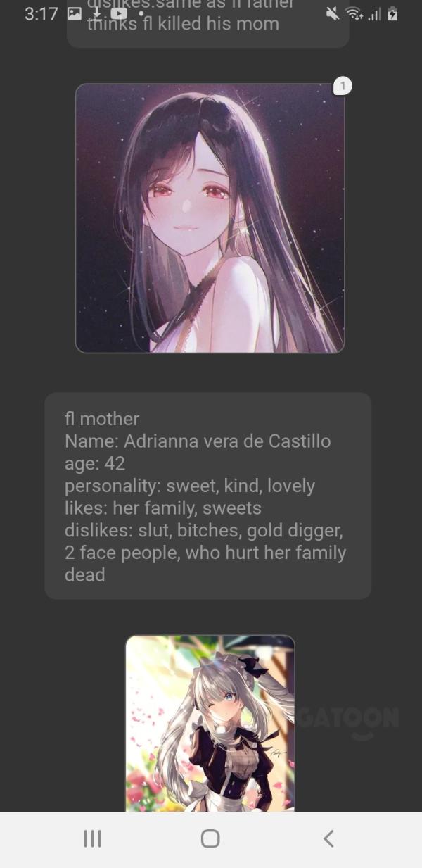The height and width of the screenshot is (868, 422).
Task: Tap the image notification icon beside the clock
Action: point(74,13)
